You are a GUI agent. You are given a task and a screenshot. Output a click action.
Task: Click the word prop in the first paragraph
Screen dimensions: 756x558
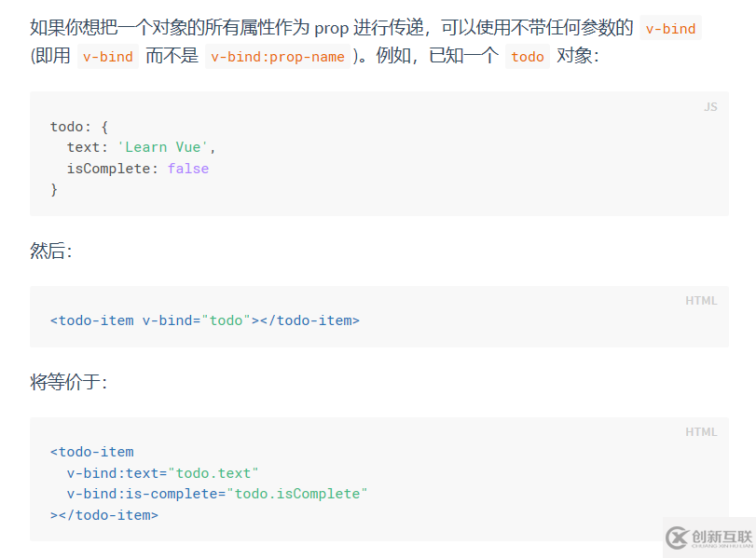coord(331,28)
